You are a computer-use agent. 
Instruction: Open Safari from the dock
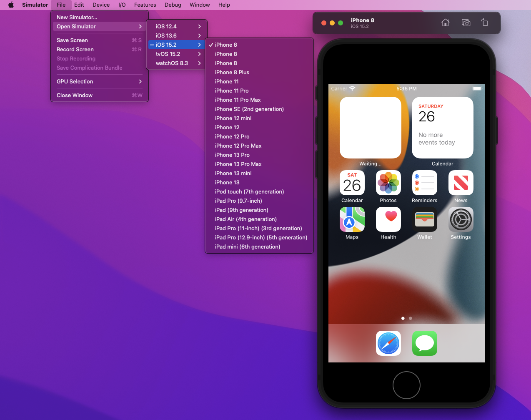388,343
